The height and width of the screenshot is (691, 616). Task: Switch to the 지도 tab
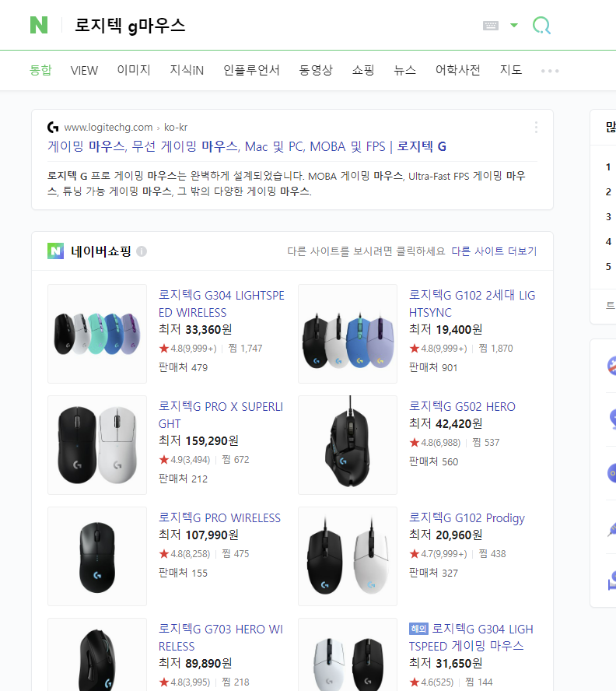click(x=511, y=70)
